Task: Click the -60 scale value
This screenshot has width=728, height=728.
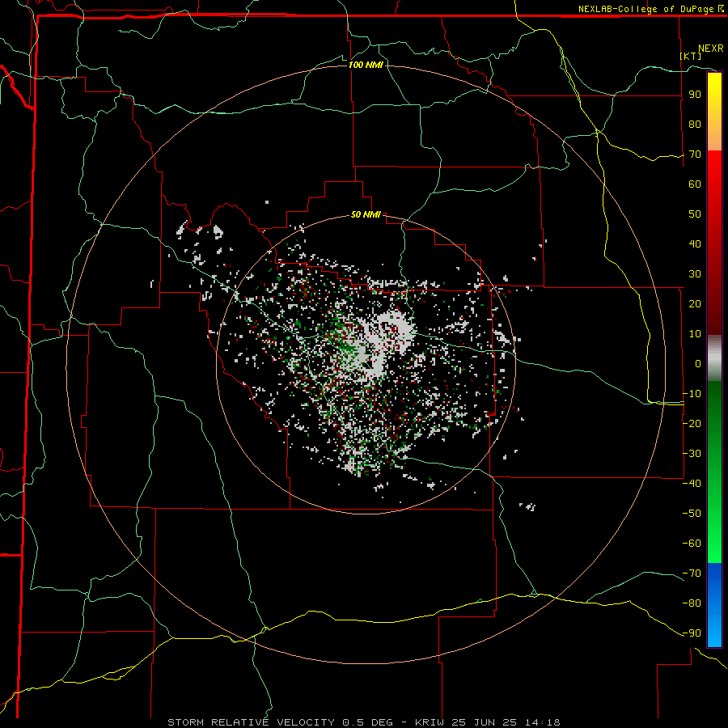Action: (692, 544)
